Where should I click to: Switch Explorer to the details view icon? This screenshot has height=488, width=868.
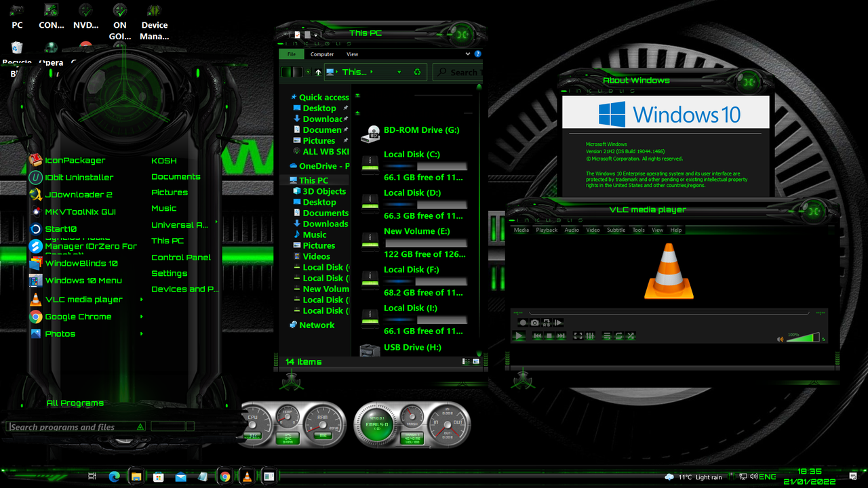coord(467,362)
